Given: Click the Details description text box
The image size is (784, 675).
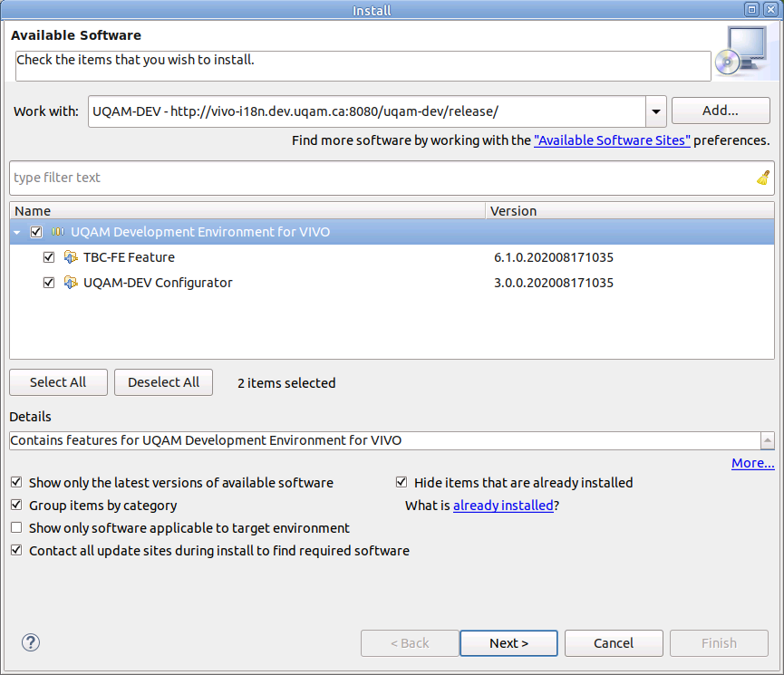Looking at the screenshot, I should tap(385, 440).
